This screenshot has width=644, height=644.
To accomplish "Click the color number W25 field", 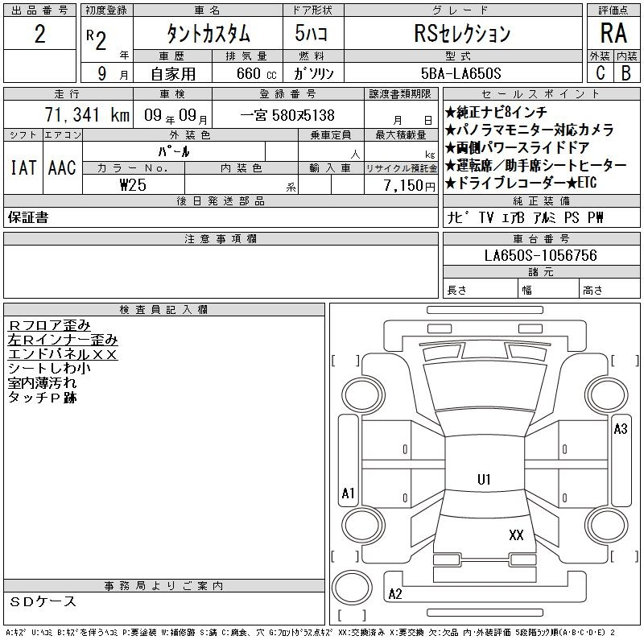I will 133,185.
